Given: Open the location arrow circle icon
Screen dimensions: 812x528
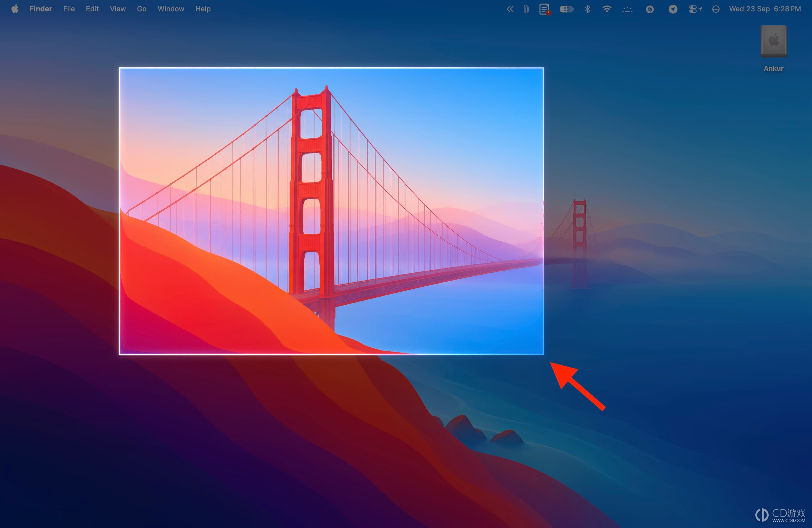Looking at the screenshot, I should 673,9.
